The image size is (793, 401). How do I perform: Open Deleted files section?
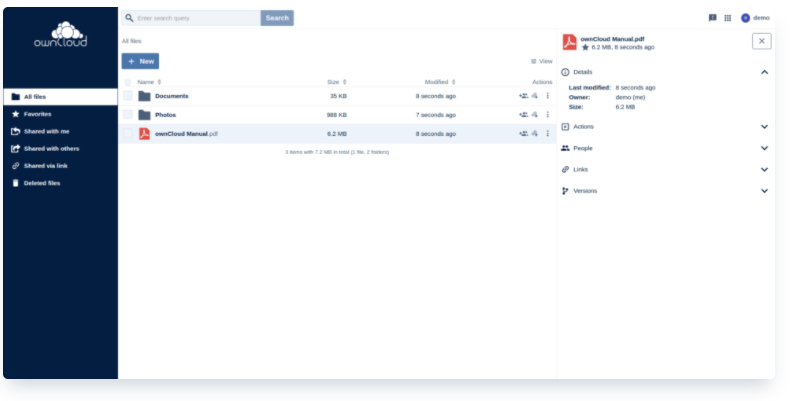click(61, 183)
